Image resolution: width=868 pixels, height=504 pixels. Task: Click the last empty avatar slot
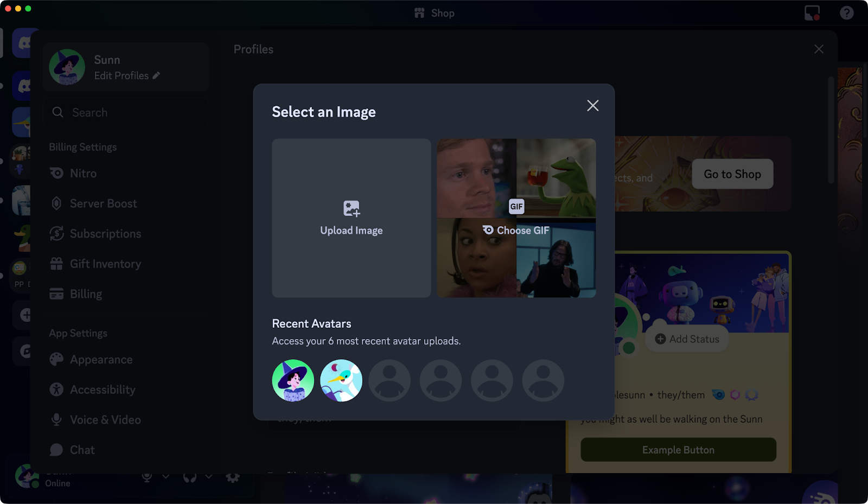point(543,380)
